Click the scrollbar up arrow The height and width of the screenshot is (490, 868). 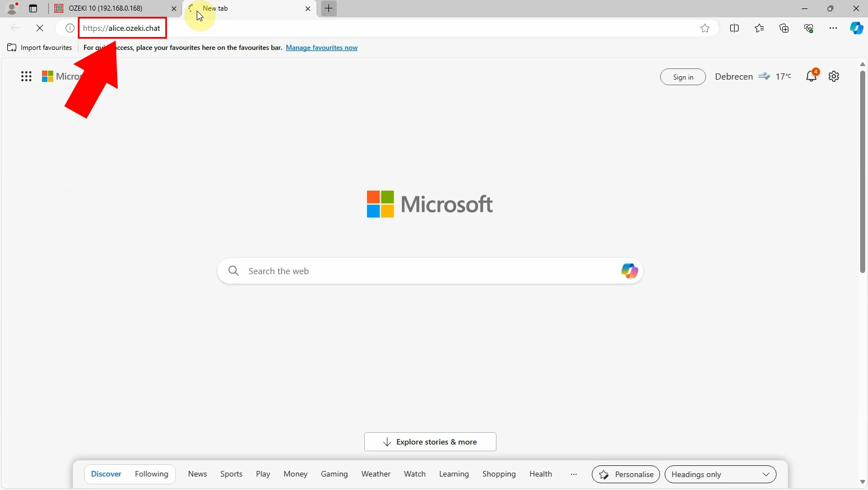pyautogui.click(x=862, y=64)
